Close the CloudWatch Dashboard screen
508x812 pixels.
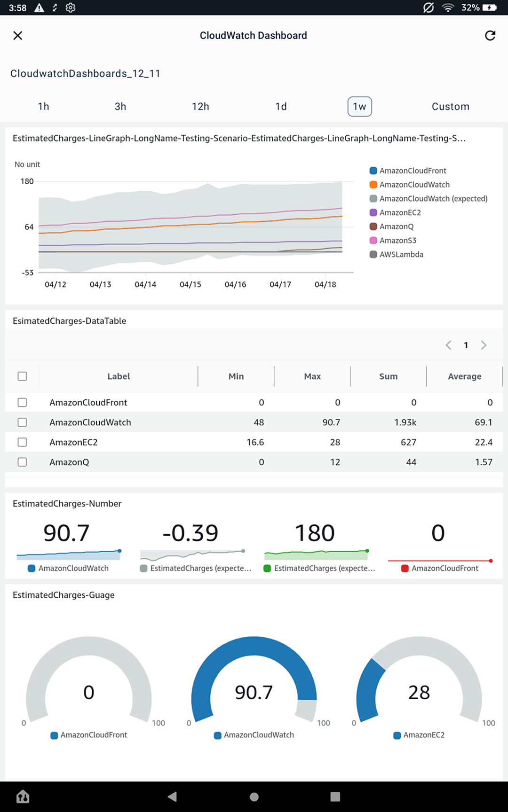(x=18, y=36)
